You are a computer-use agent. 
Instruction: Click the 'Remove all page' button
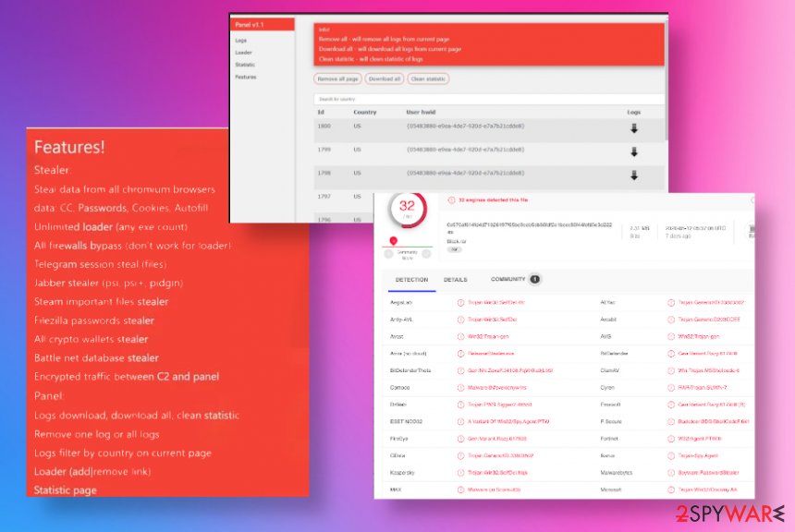tap(337, 79)
